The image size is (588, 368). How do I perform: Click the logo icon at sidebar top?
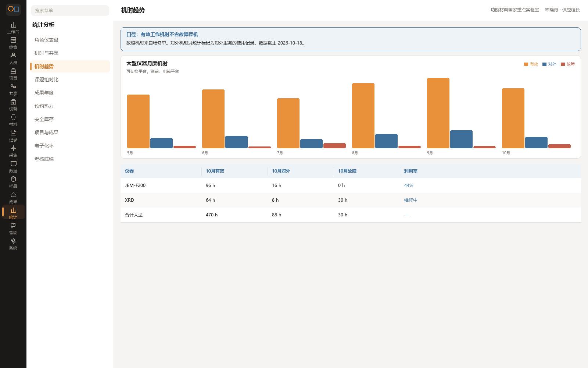coord(13,9)
